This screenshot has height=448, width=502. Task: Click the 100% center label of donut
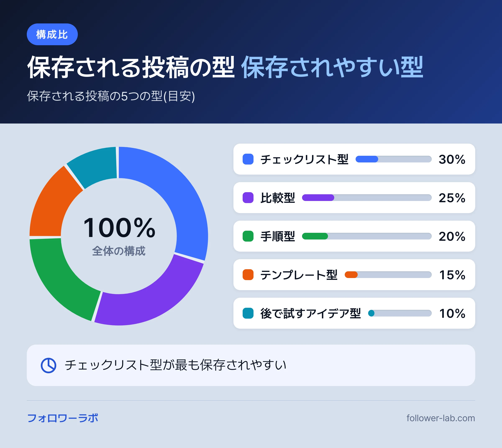point(119,228)
